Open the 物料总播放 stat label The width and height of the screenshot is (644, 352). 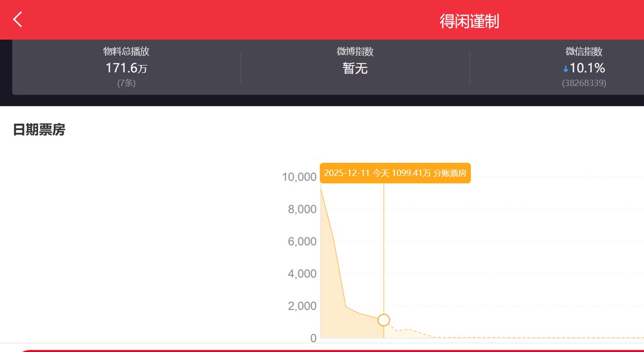point(126,52)
